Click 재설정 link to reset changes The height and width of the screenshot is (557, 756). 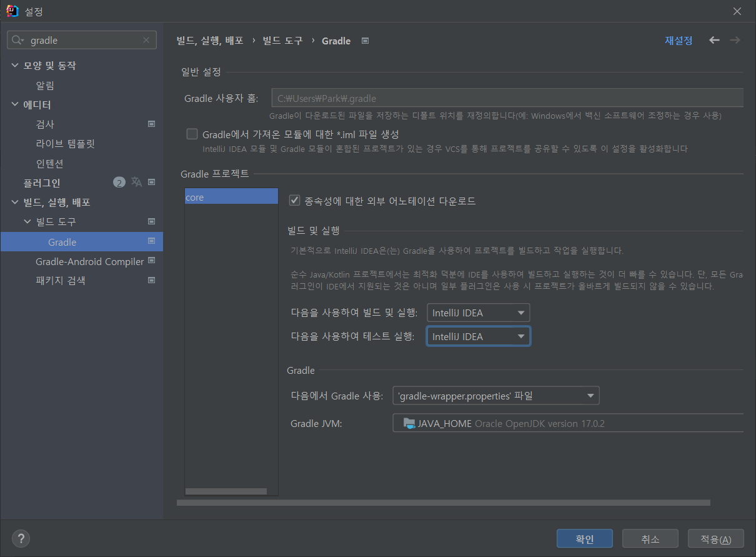679,40
